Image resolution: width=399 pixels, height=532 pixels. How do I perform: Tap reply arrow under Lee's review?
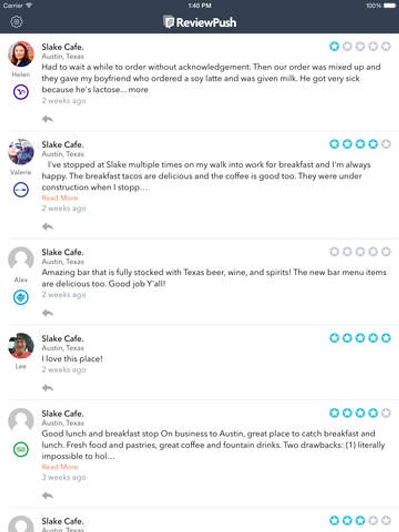click(x=48, y=388)
